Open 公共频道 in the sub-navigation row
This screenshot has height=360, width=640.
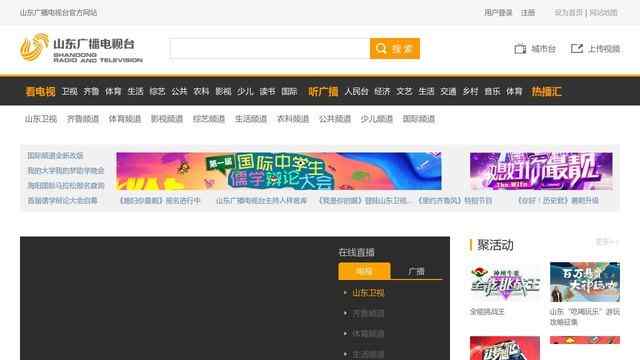(335, 119)
